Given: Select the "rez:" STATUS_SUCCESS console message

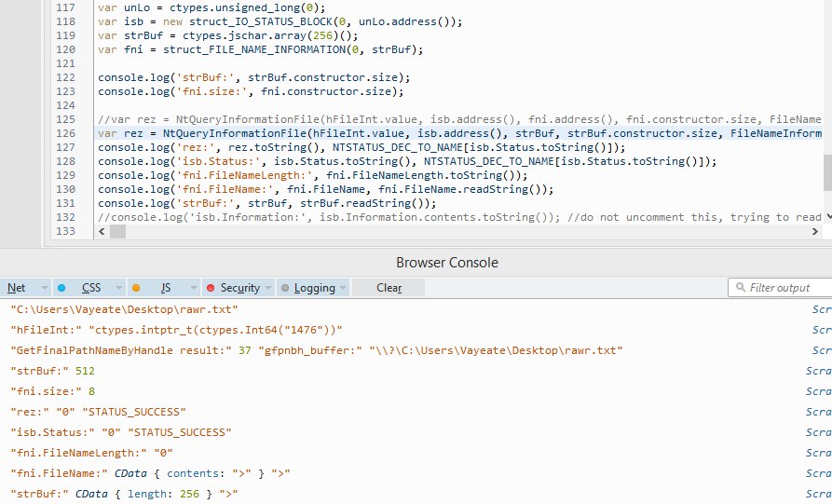Looking at the screenshot, I should pos(98,412).
